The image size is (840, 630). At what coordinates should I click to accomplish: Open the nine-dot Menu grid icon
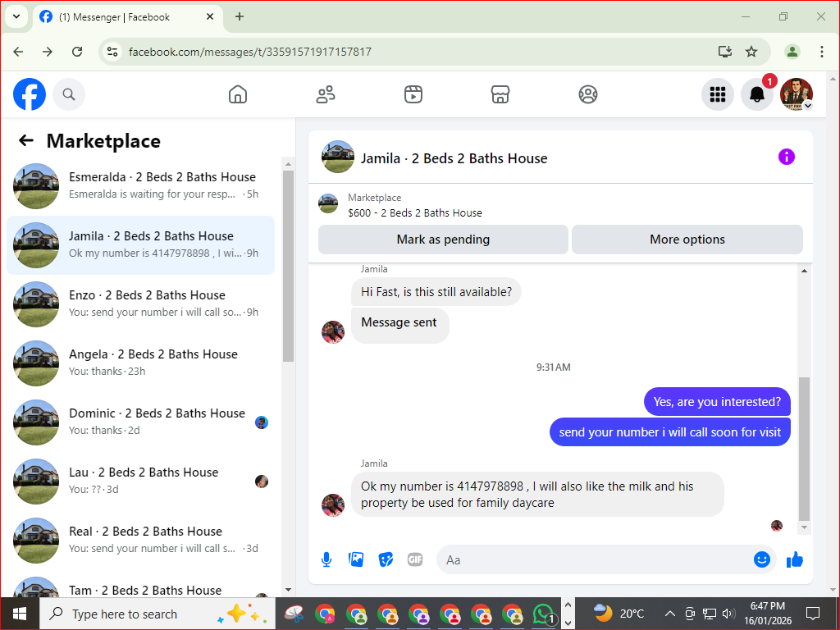click(717, 94)
